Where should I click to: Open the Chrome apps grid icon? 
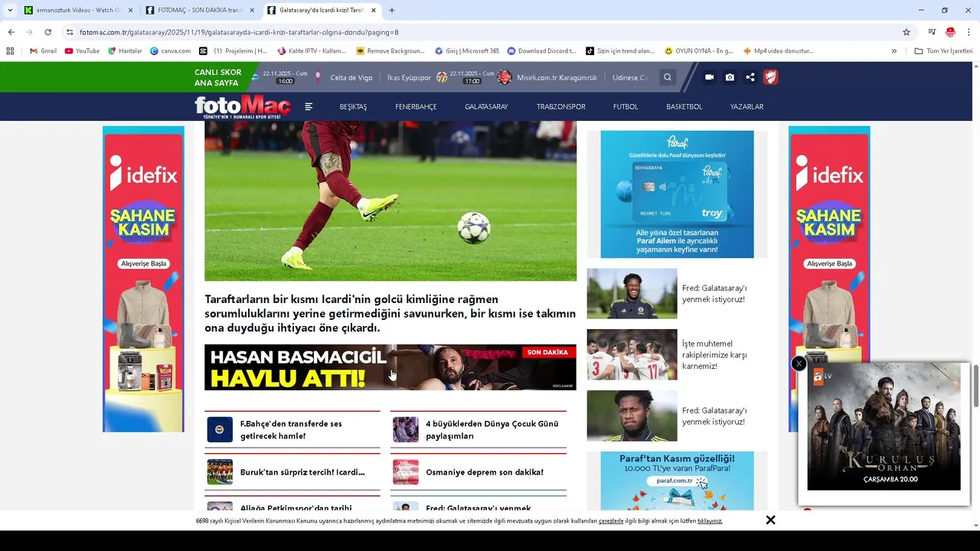click(10, 51)
